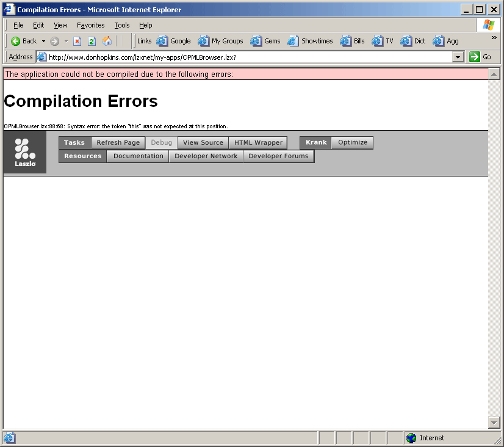Click in the address URL field
This screenshot has width=504, height=447.
coord(244,57)
